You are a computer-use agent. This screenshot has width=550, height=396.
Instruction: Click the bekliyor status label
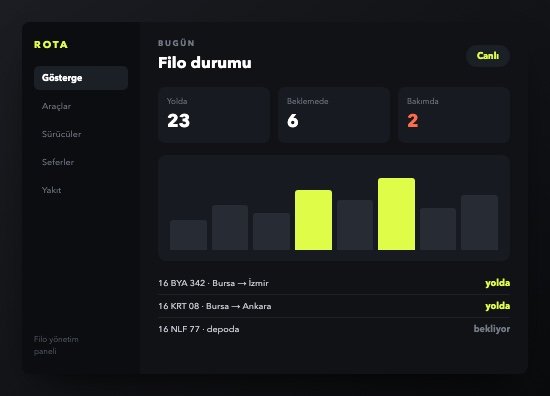(x=492, y=329)
